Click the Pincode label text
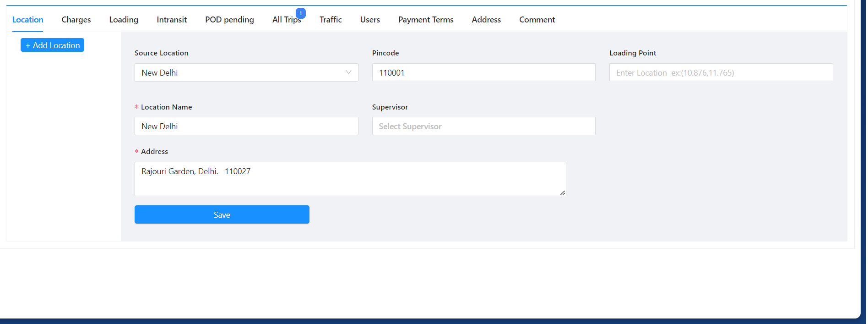This screenshot has height=324, width=868. 385,53
